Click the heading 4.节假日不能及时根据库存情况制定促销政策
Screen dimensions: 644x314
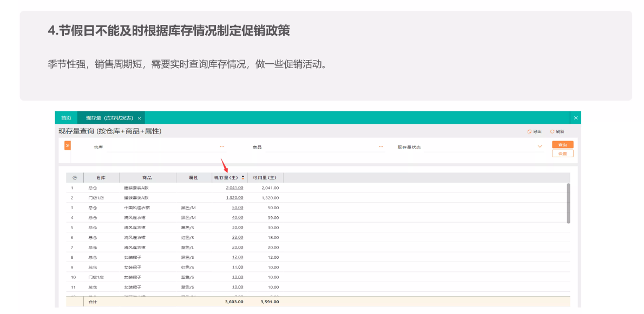(x=169, y=31)
